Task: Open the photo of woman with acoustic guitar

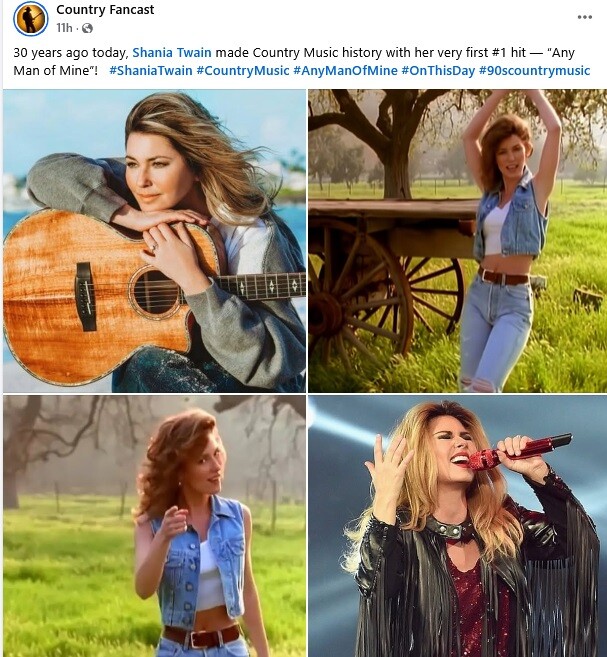Action: click(154, 241)
